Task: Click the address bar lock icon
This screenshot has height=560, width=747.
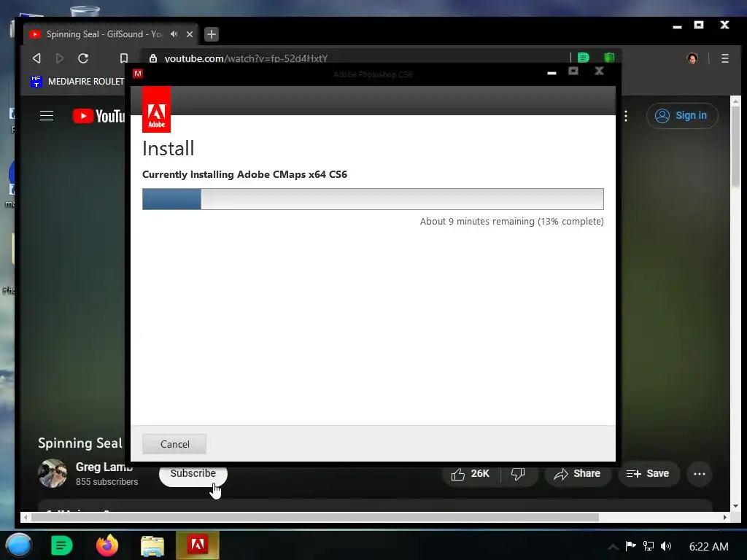Action: tap(153, 58)
